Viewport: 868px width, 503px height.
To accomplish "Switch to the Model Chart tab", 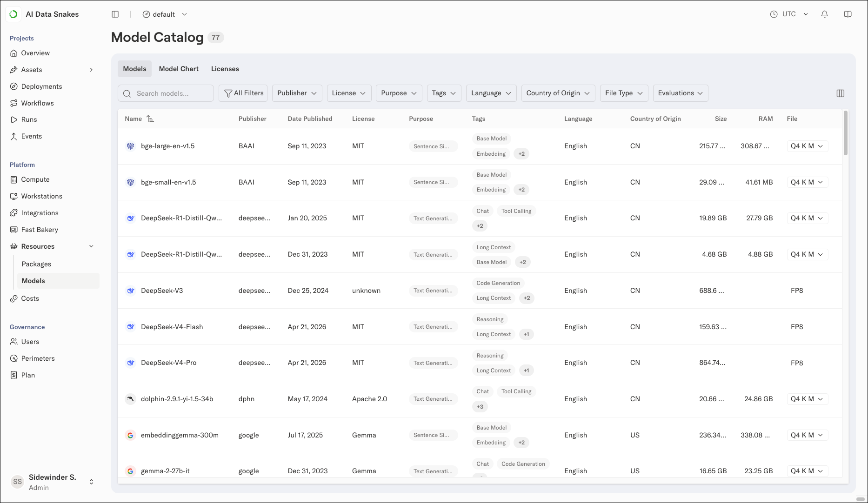I will (179, 69).
